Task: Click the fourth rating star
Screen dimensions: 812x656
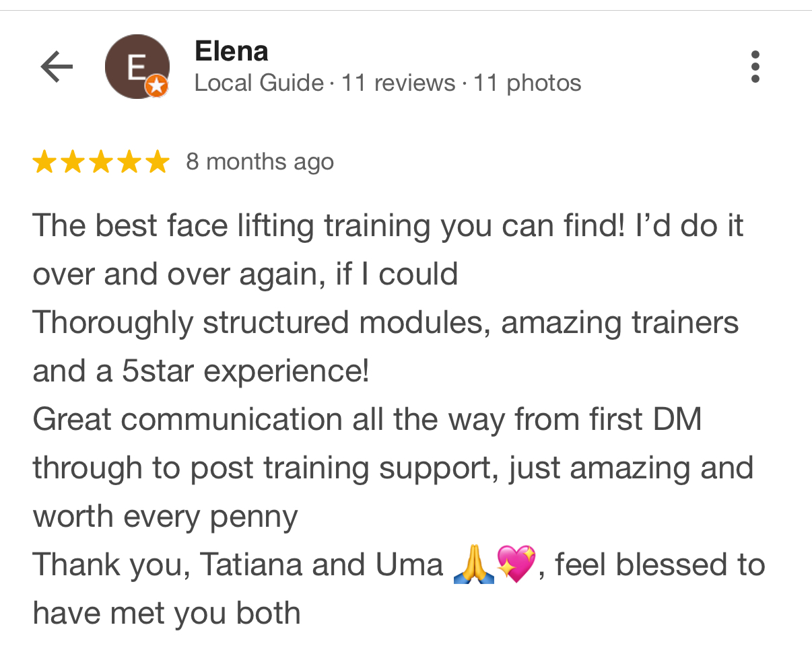Action: coord(129,162)
